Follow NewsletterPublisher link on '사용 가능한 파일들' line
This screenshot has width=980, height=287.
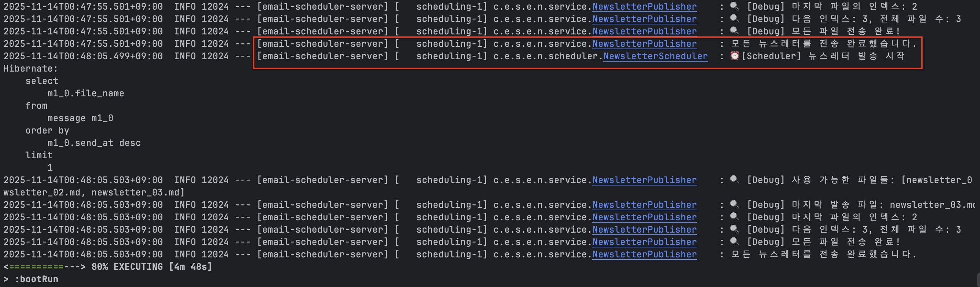click(x=644, y=180)
